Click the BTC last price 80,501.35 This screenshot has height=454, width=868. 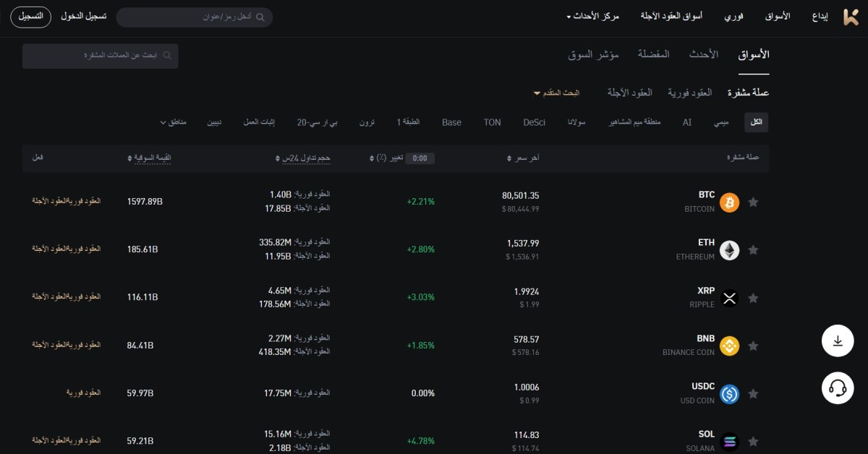point(520,195)
